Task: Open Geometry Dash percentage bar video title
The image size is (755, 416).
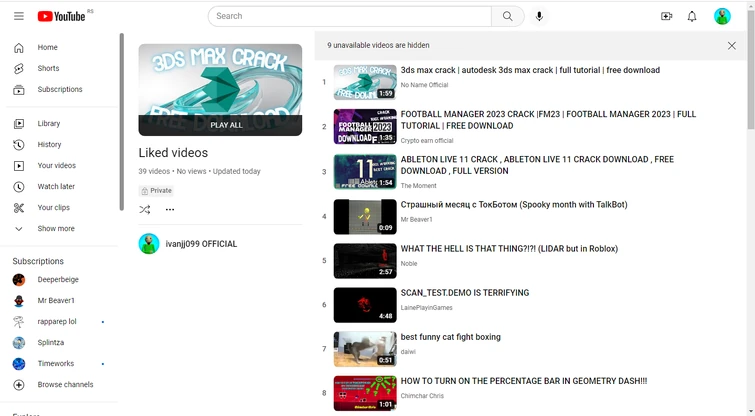Action: coord(524,381)
